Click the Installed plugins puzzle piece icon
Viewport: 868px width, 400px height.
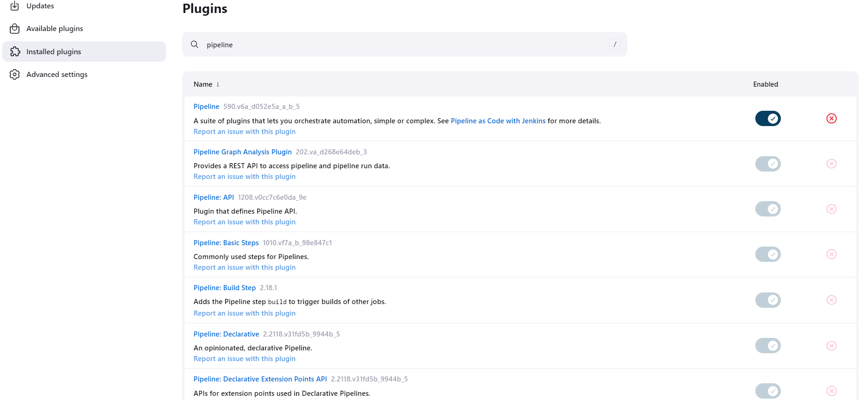click(x=15, y=51)
